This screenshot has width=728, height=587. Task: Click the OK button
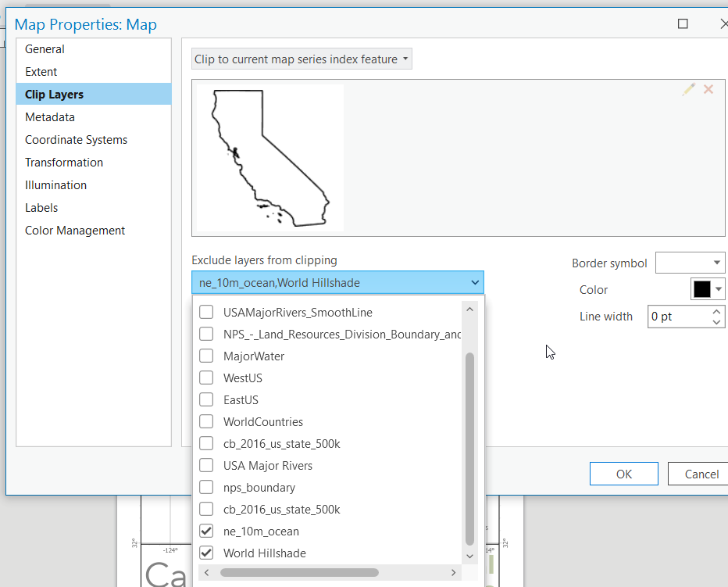[623, 474]
